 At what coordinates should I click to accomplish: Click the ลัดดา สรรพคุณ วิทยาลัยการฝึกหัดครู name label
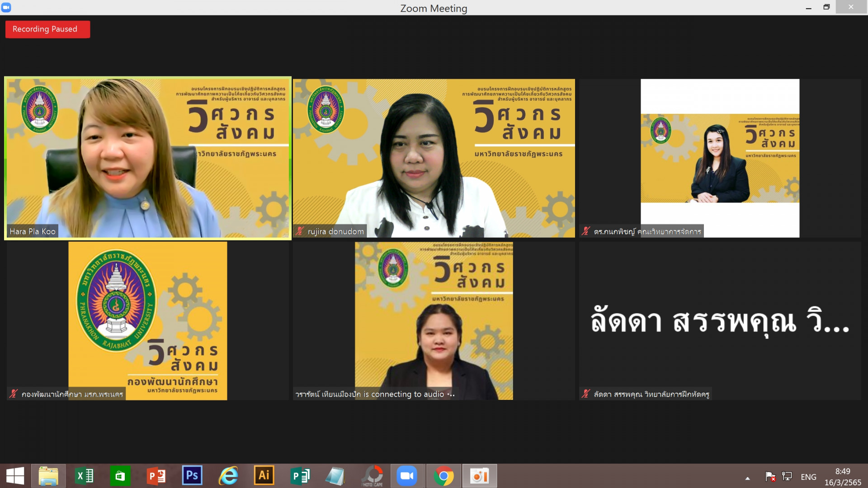pyautogui.click(x=651, y=394)
